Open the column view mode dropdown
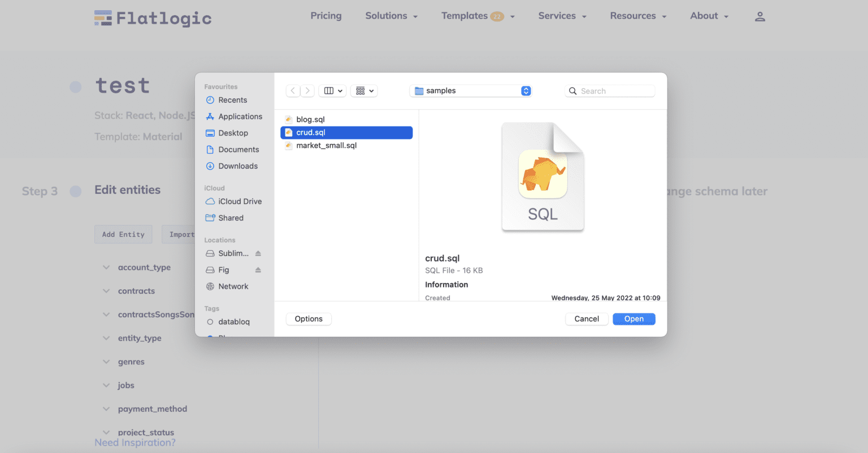The height and width of the screenshot is (453, 868). coord(332,91)
